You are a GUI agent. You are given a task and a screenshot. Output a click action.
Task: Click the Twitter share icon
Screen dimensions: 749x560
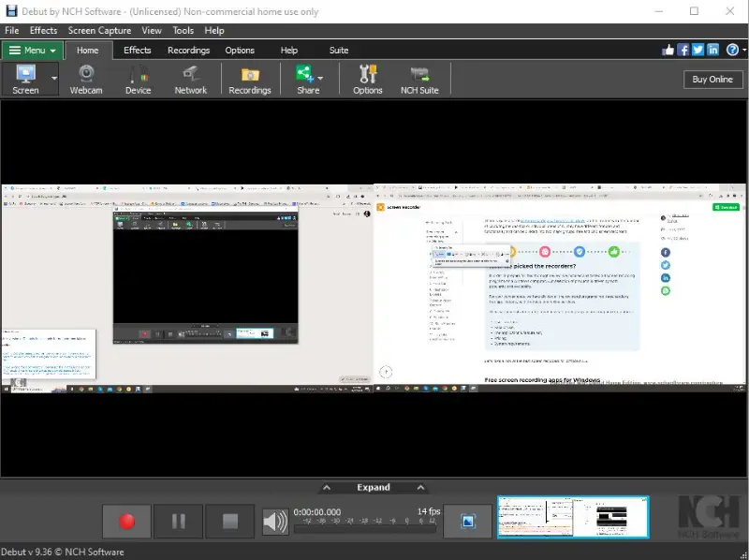698,50
